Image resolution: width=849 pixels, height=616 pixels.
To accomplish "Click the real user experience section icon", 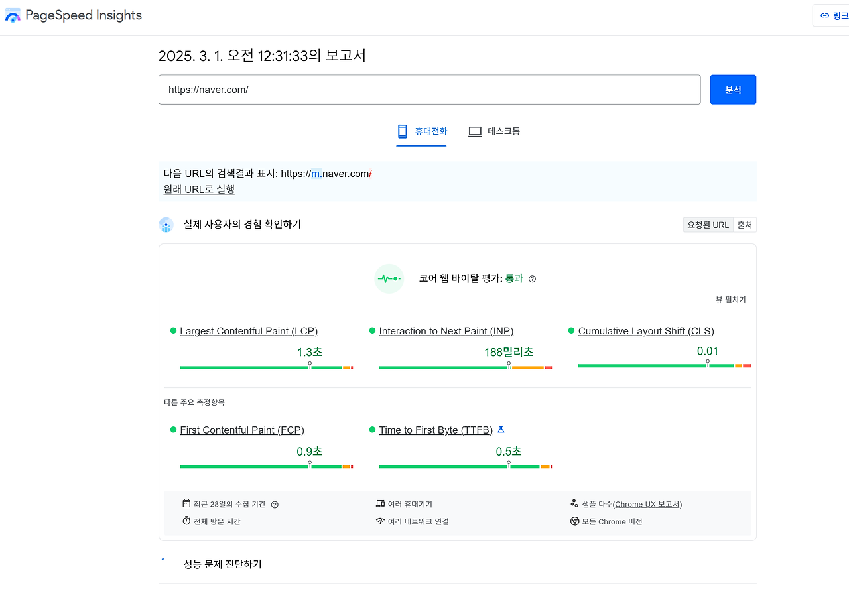I will tap(166, 225).
